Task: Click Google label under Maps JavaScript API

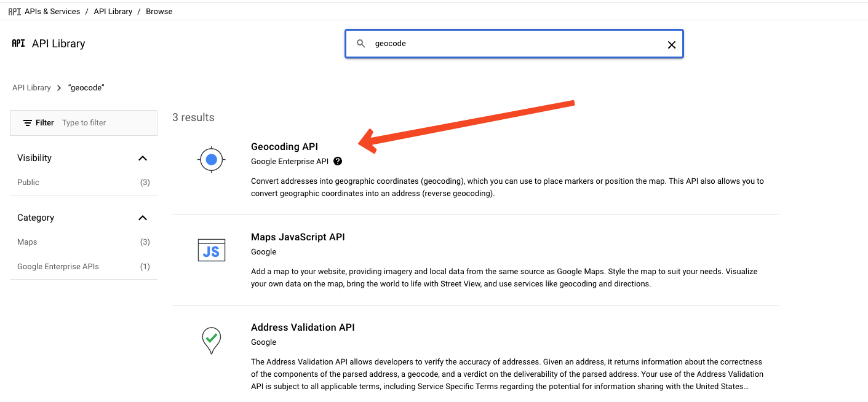Action: pyautogui.click(x=263, y=252)
